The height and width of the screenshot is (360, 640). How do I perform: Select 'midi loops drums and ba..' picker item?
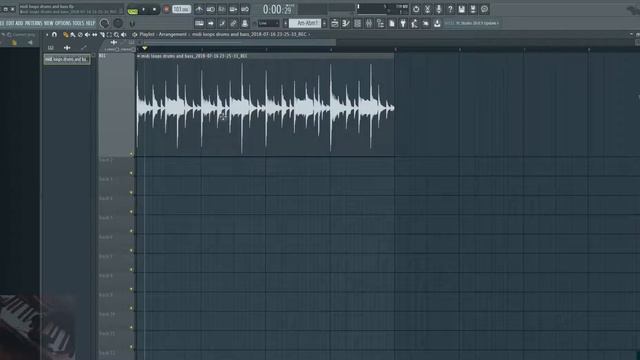click(x=67, y=59)
